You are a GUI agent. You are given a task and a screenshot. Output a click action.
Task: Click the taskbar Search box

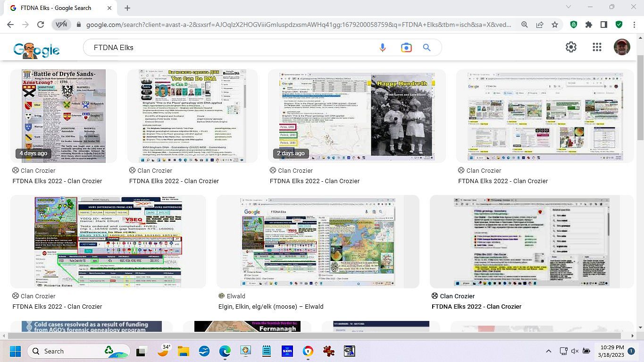78,351
